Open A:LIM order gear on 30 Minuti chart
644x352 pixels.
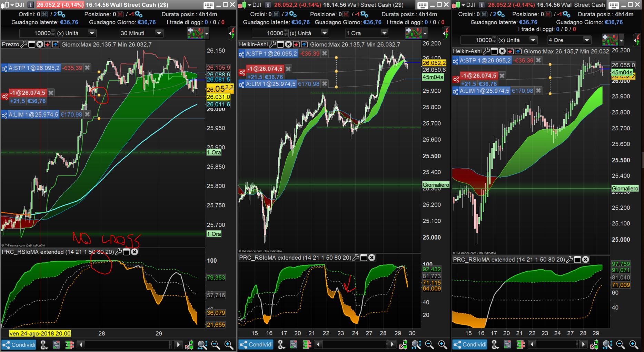4,115
